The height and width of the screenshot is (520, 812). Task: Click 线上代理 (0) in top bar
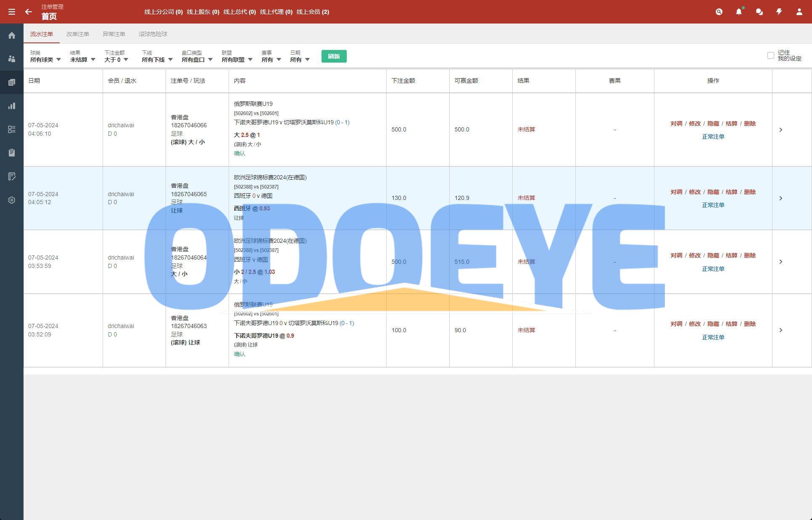276,12
